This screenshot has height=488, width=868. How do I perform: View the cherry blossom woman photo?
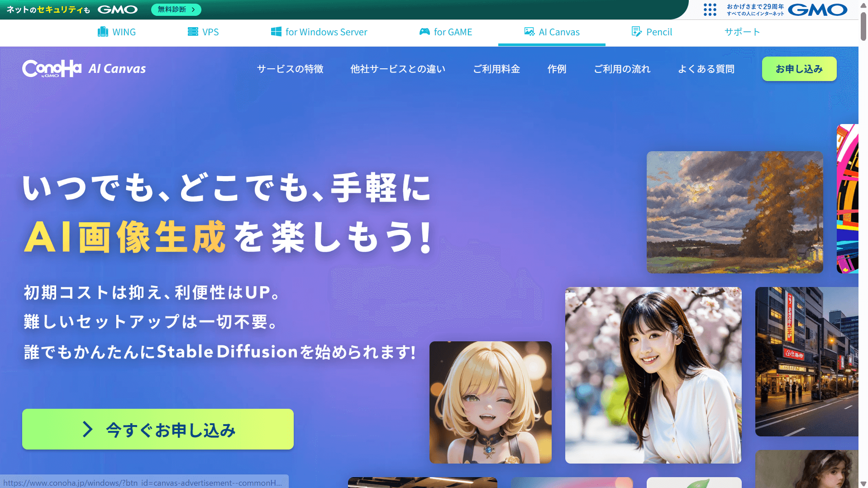tap(653, 375)
